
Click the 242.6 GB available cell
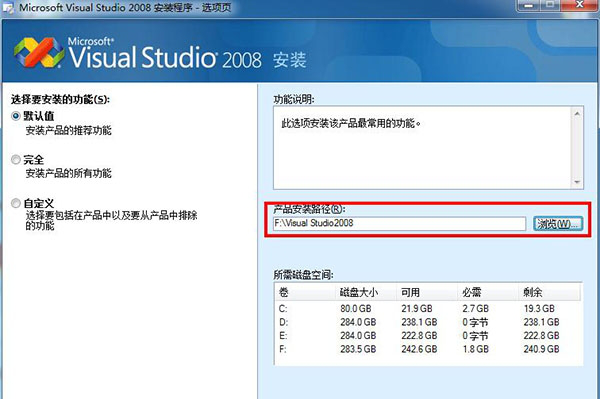pyautogui.click(x=419, y=349)
